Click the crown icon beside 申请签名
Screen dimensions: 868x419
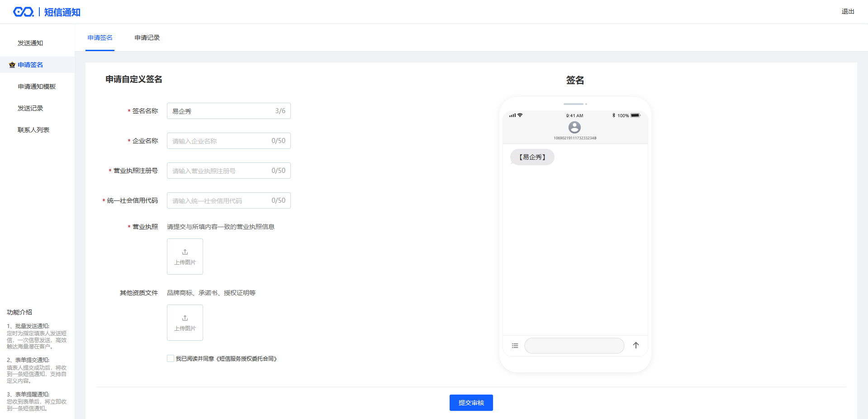tap(12, 65)
